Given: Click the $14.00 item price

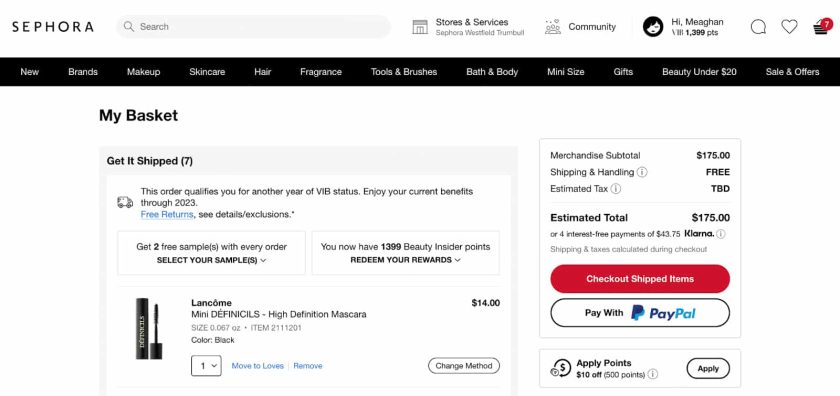Looking at the screenshot, I should click(x=485, y=303).
